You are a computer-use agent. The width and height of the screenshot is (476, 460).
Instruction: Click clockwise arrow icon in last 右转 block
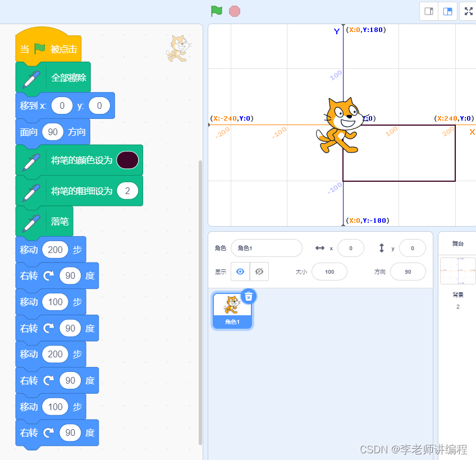coord(49,433)
